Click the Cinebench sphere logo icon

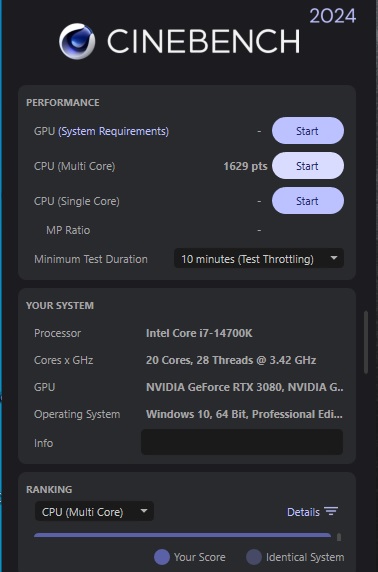pyautogui.click(x=77, y=41)
